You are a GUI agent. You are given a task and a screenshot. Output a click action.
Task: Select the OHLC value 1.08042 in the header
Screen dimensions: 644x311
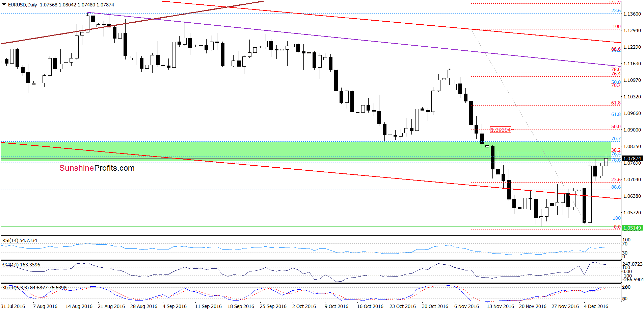(68, 5)
